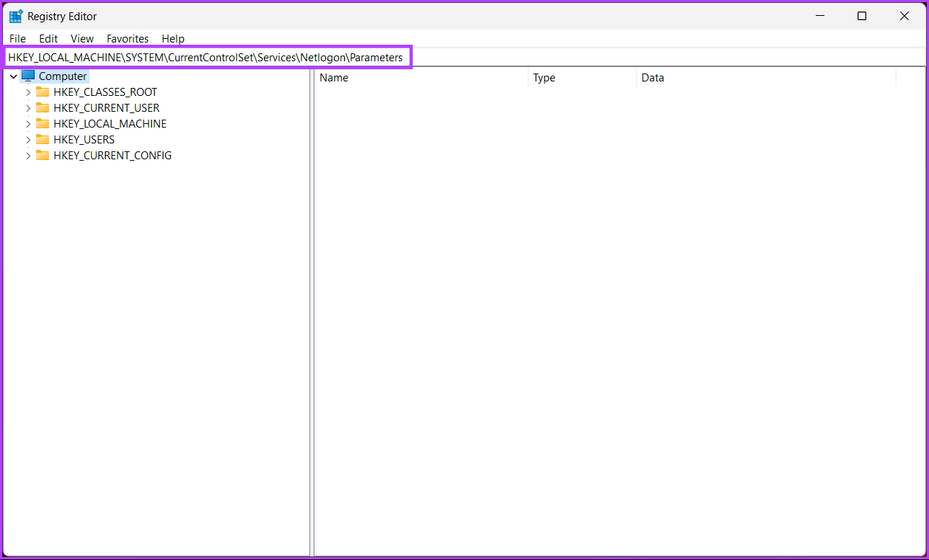This screenshot has width=929, height=560.
Task: Click the HKEY_LOCAL_MACHINE folder icon
Action: coord(43,123)
